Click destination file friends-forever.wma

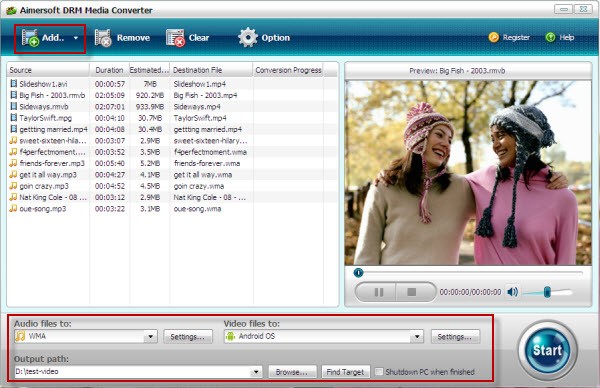tap(207, 163)
